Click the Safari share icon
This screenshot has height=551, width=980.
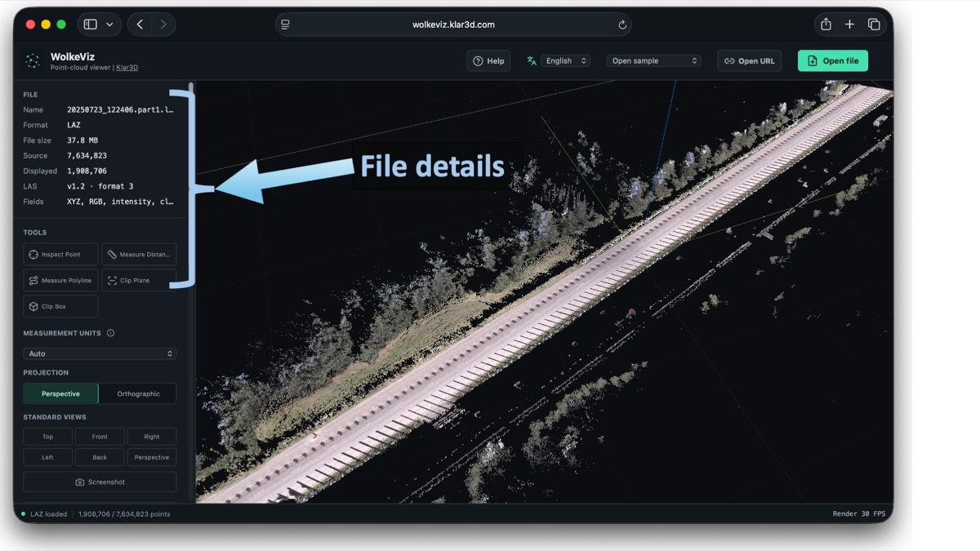point(826,24)
